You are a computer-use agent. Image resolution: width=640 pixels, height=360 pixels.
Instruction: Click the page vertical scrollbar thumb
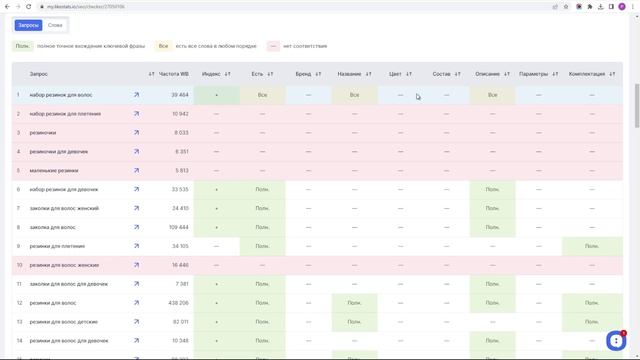coord(637,106)
